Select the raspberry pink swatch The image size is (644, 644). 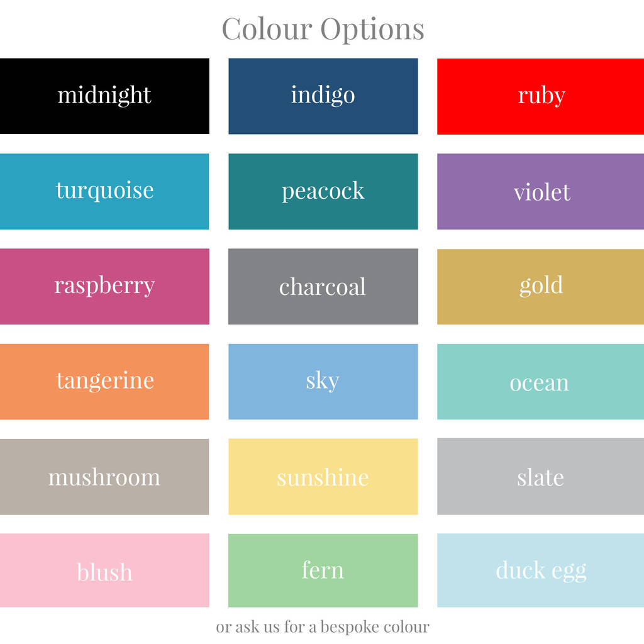104,286
